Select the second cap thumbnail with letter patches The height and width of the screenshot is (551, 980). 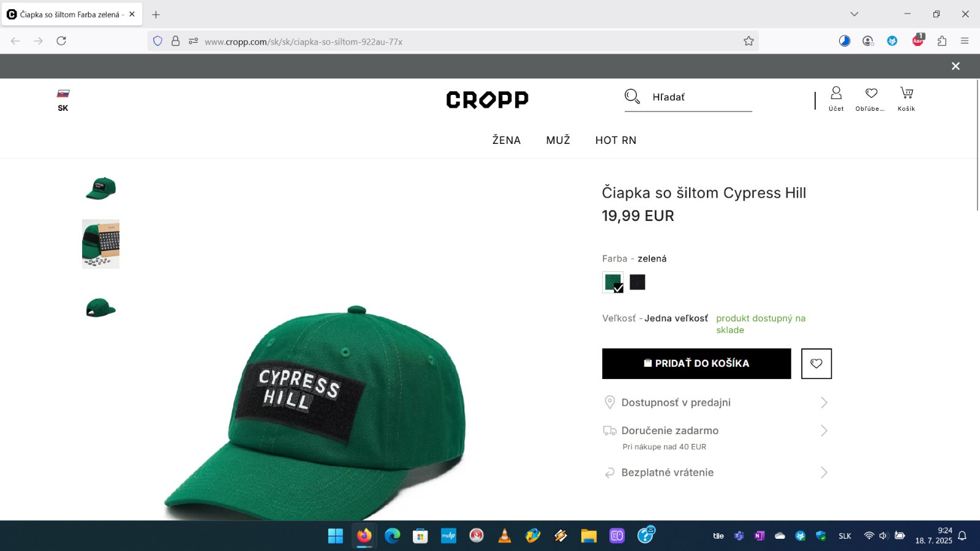[x=100, y=244]
